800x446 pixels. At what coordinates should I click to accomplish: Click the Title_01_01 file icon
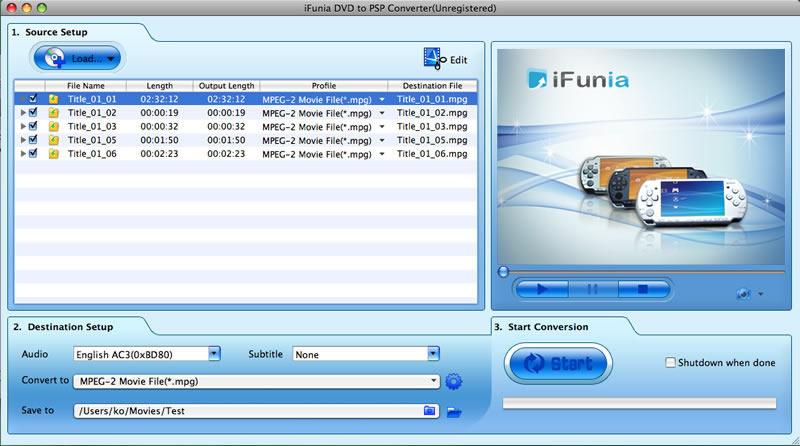point(53,99)
